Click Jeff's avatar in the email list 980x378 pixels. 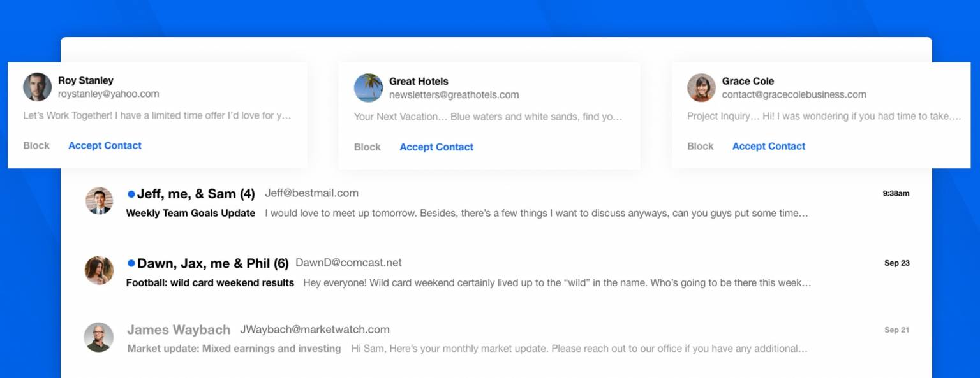tap(99, 201)
